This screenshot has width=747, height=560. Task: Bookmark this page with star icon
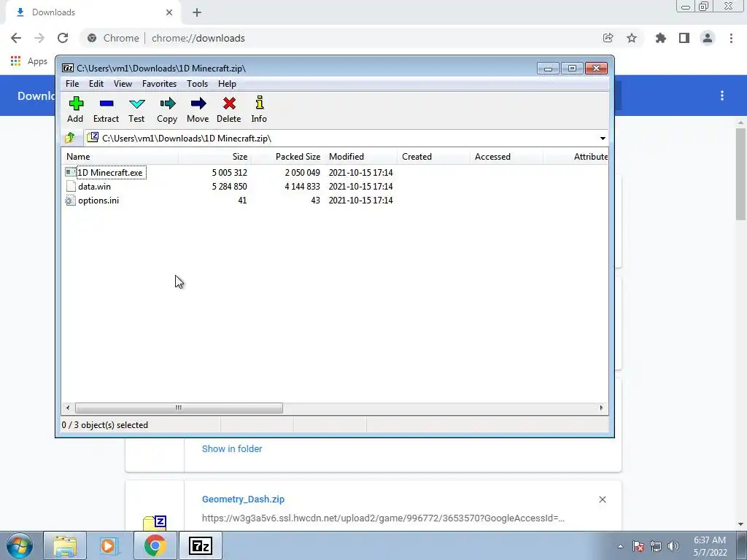point(632,38)
